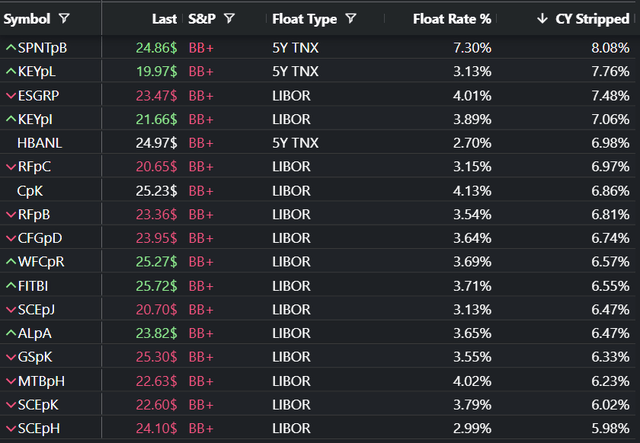Click the up arrow next to SPNTpB
This screenshot has height=443, width=640.
coord(11,48)
